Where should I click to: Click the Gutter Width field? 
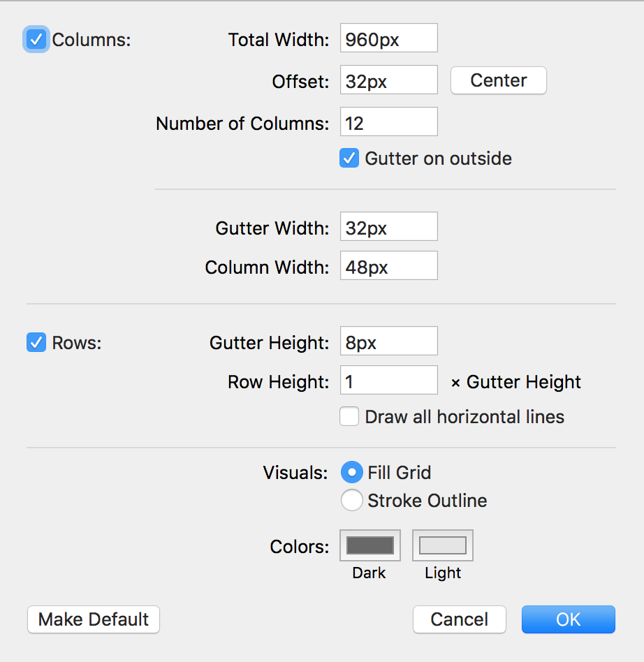point(388,227)
